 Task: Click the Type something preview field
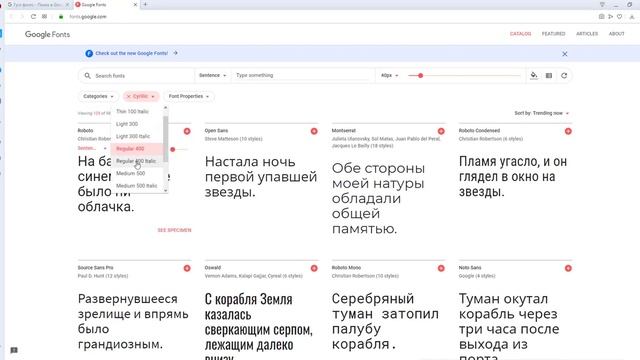point(302,76)
